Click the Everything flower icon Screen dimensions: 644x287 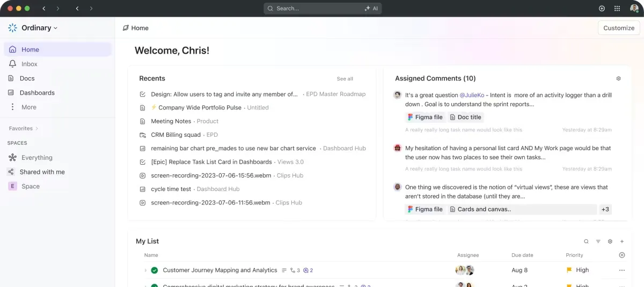click(12, 158)
